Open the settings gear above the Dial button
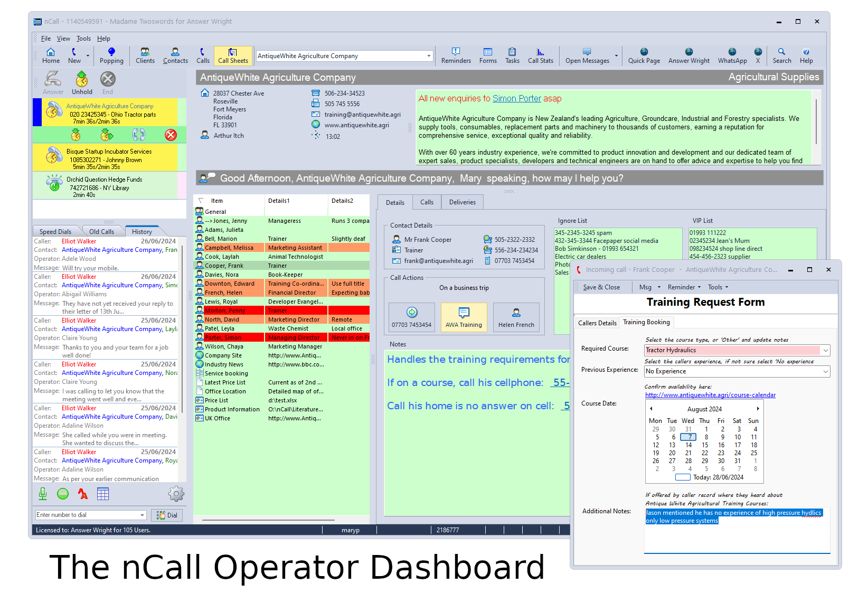 176,494
